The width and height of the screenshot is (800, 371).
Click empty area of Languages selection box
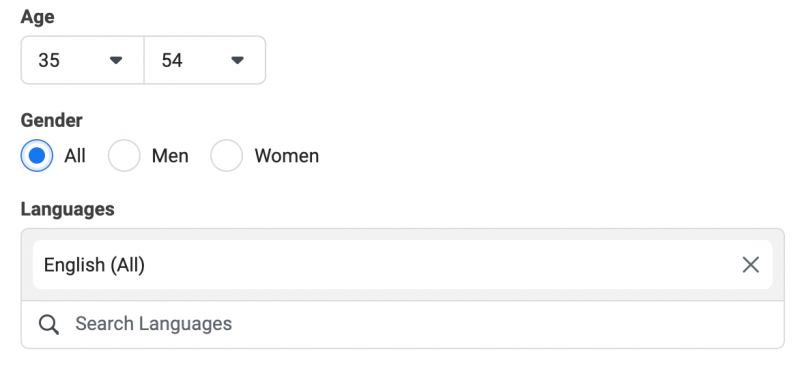coord(403,295)
